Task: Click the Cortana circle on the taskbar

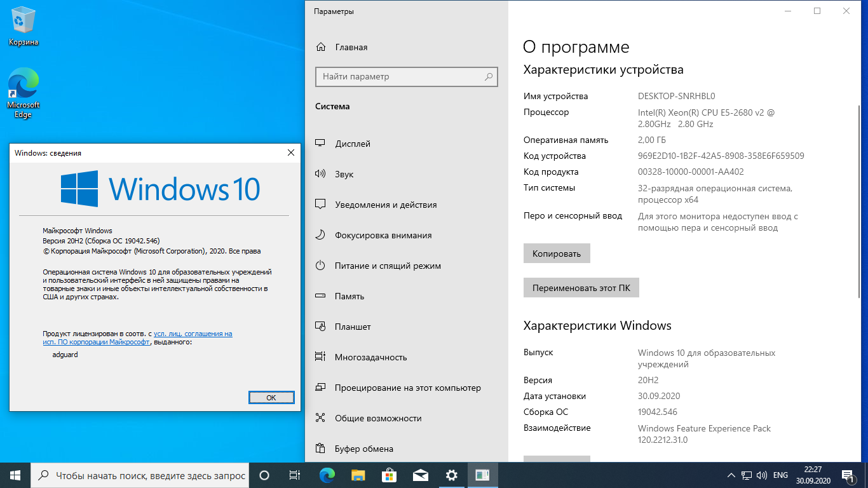Action: point(265,475)
